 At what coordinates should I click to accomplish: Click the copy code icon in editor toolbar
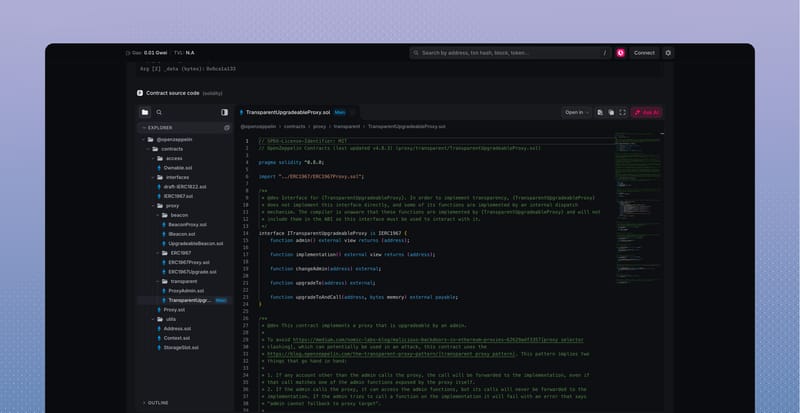[x=611, y=112]
